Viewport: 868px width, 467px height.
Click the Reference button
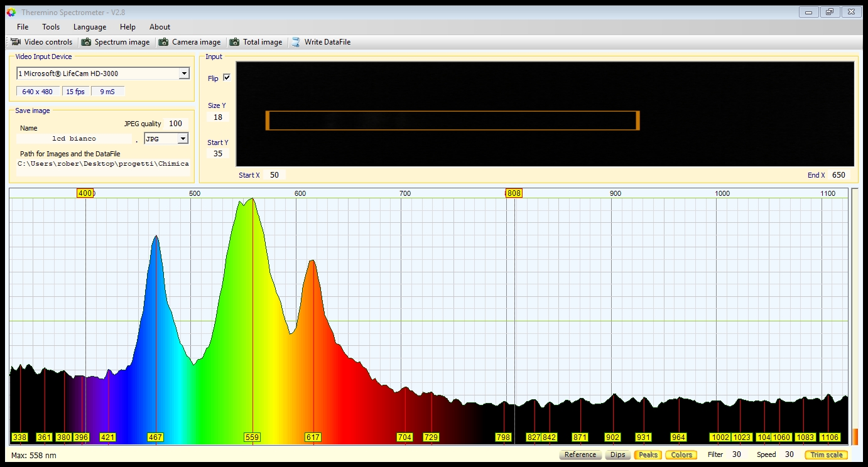click(x=580, y=455)
